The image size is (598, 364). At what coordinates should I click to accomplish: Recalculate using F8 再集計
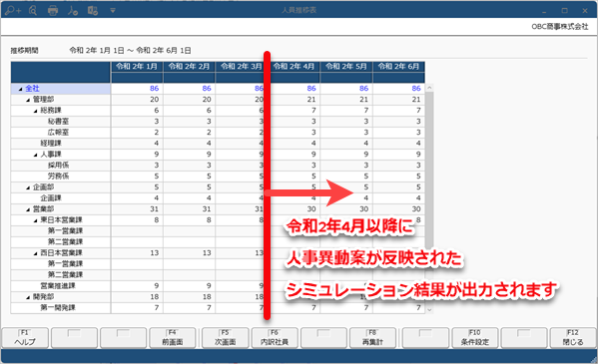tap(372, 338)
